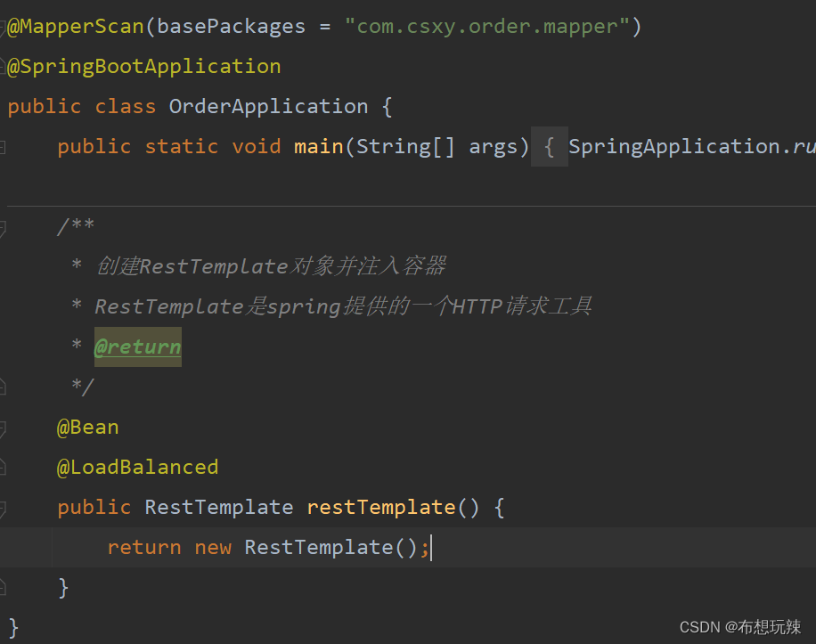Click the @return Javadoc tag
The image size is (816, 644).
point(138,347)
